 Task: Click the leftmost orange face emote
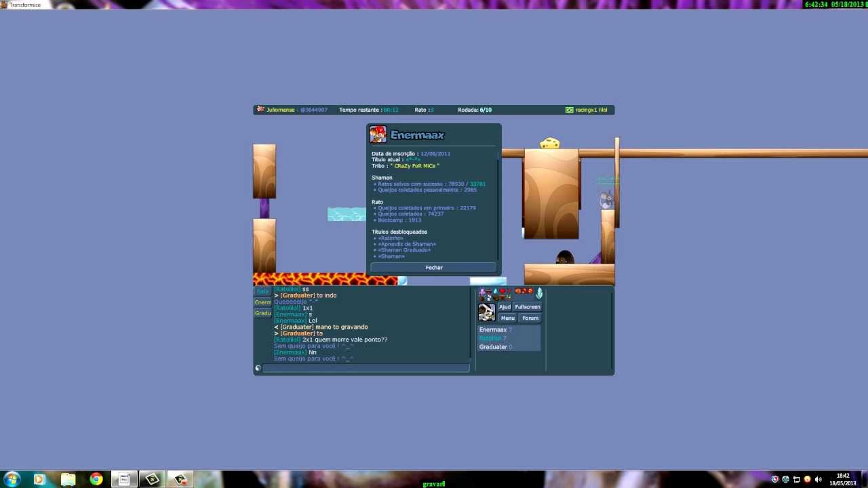coord(518,291)
